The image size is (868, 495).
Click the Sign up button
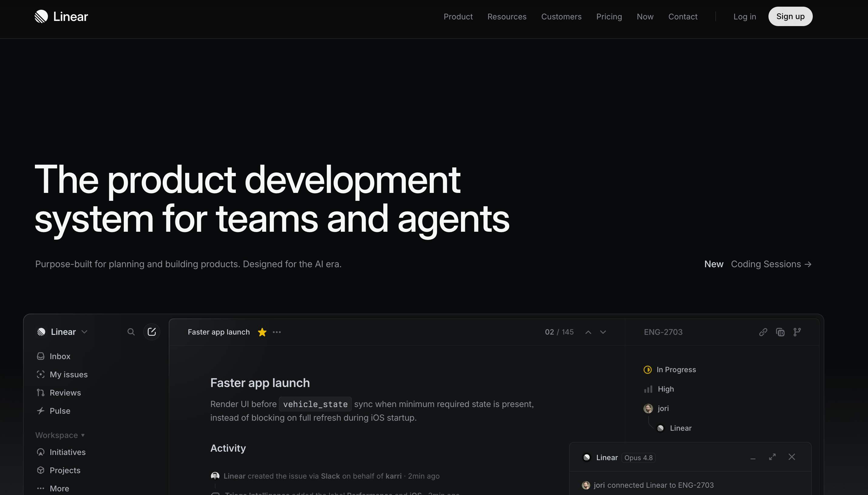[790, 16]
